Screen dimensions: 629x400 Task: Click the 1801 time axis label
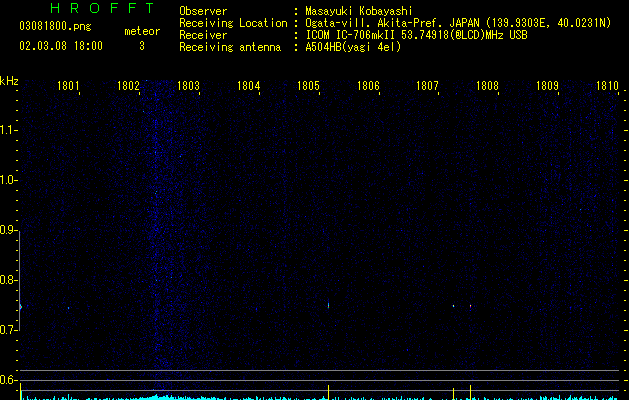pyautogui.click(x=68, y=86)
